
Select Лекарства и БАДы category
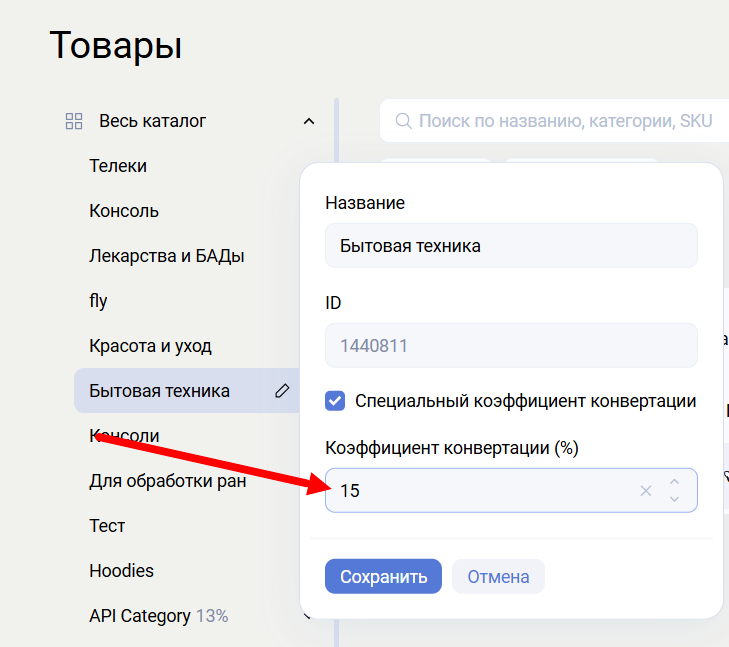(167, 256)
